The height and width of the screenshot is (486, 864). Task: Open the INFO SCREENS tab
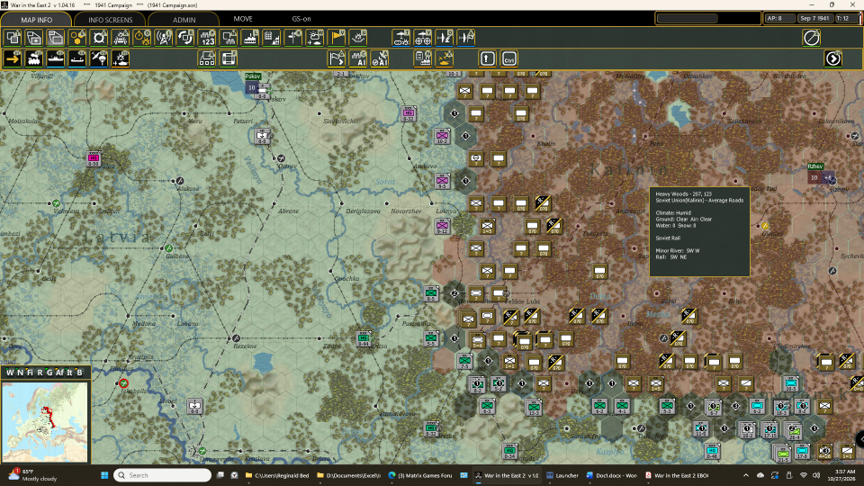click(110, 19)
